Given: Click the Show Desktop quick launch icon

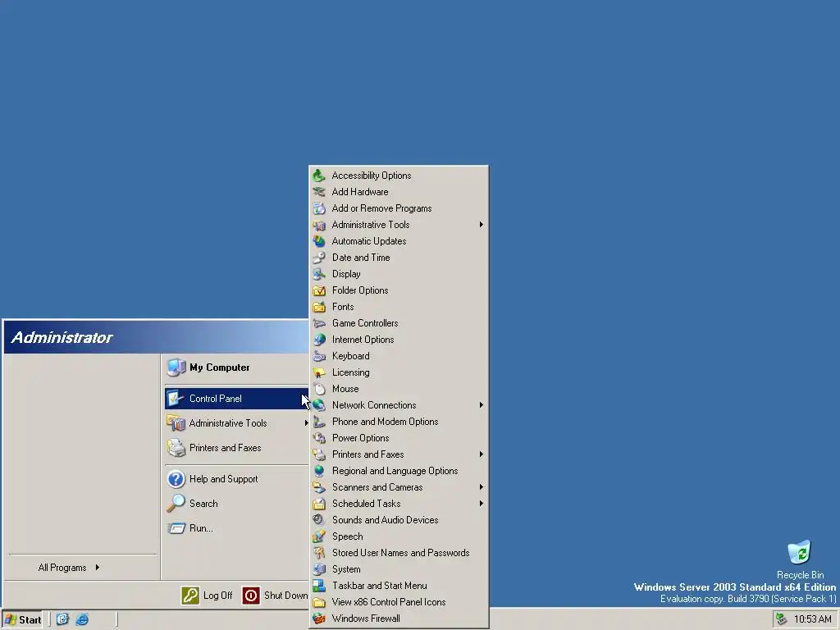Looking at the screenshot, I should tap(62, 619).
